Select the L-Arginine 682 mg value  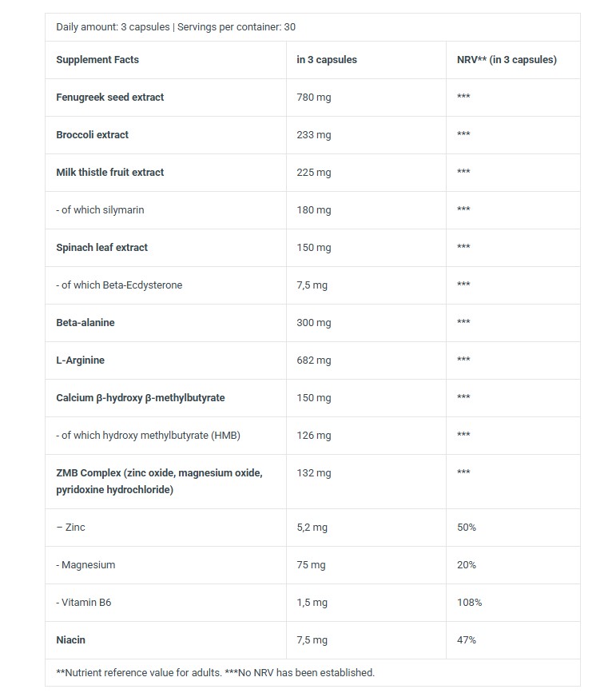(314, 360)
